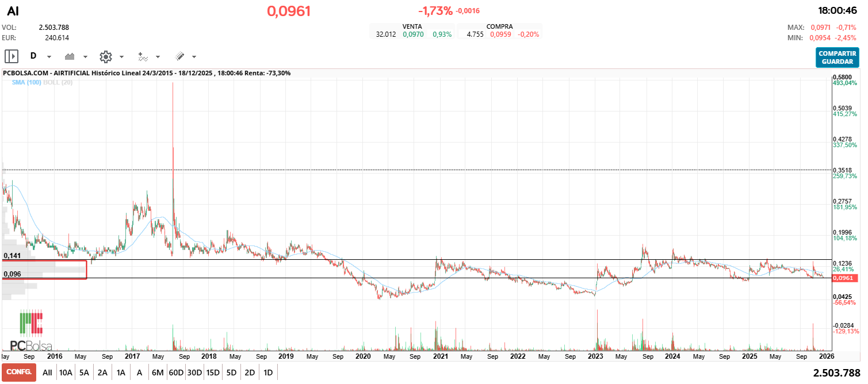This screenshot has height=384, width=868.
Task: Expand the drawing tools dropdown arrow
Action: pos(194,57)
